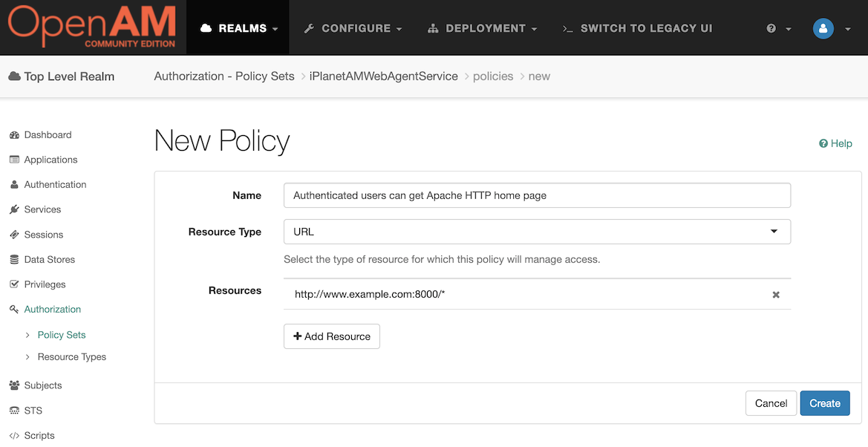Click into the policy Name field
This screenshot has height=447, width=868.
point(537,195)
